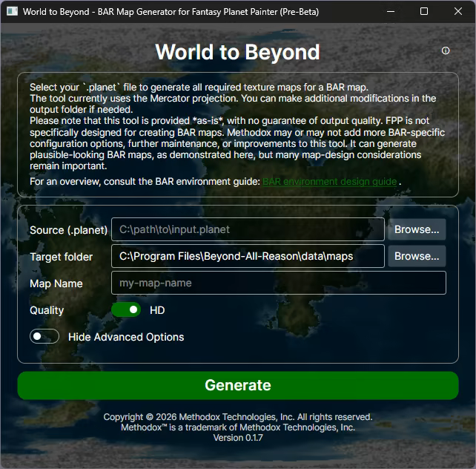Open the info icon near the title
Viewport: 476px width, 469px height.
coord(446,50)
